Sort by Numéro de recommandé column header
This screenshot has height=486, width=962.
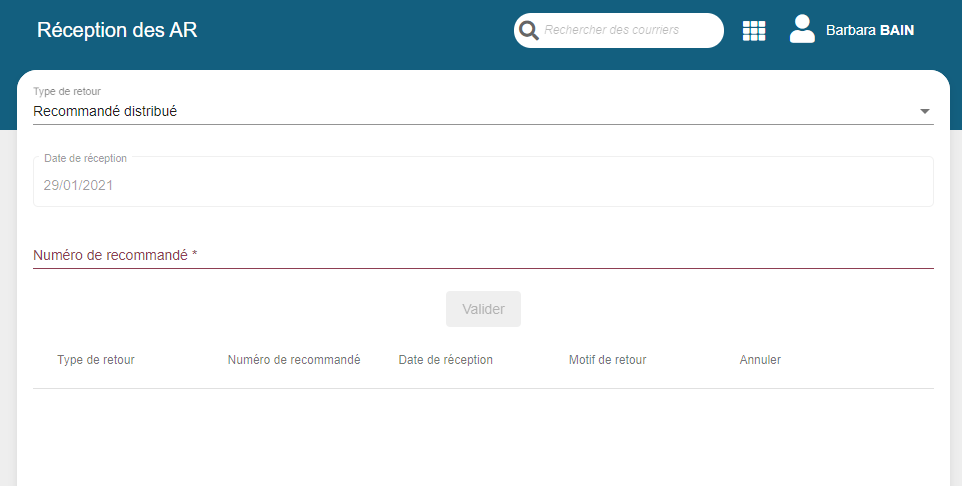pos(294,360)
